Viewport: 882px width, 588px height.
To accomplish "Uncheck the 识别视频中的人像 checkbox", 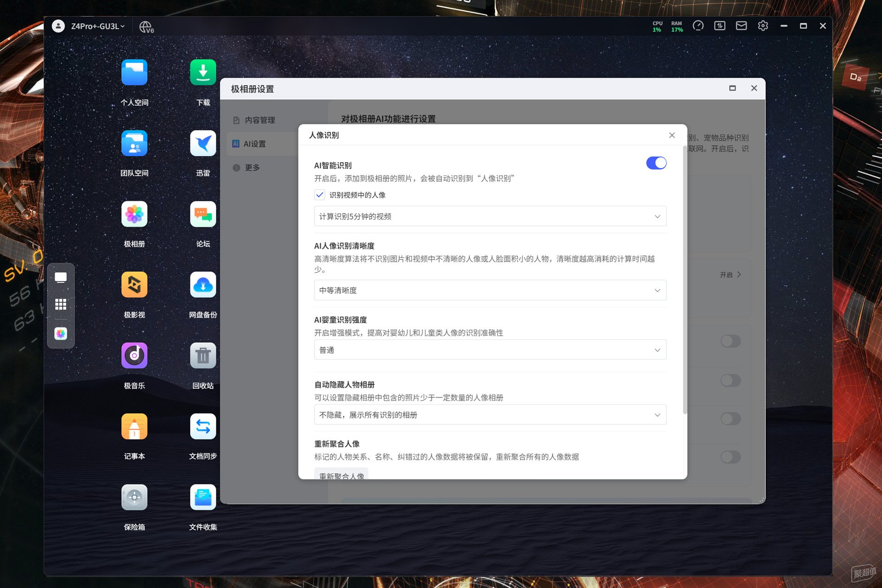I will click(320, 195).
